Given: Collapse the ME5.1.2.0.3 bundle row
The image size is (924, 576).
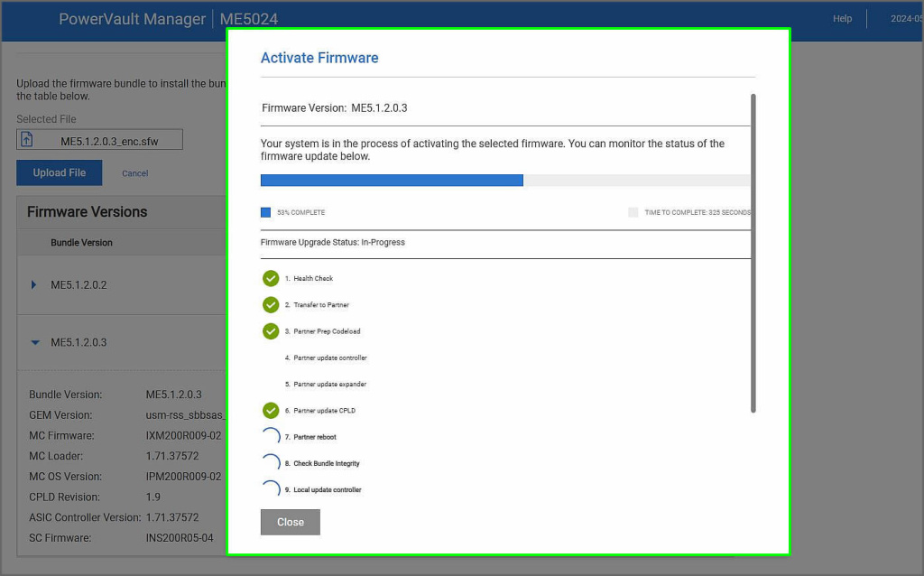Looking at the screenshot, I should (x=34, y=343).
